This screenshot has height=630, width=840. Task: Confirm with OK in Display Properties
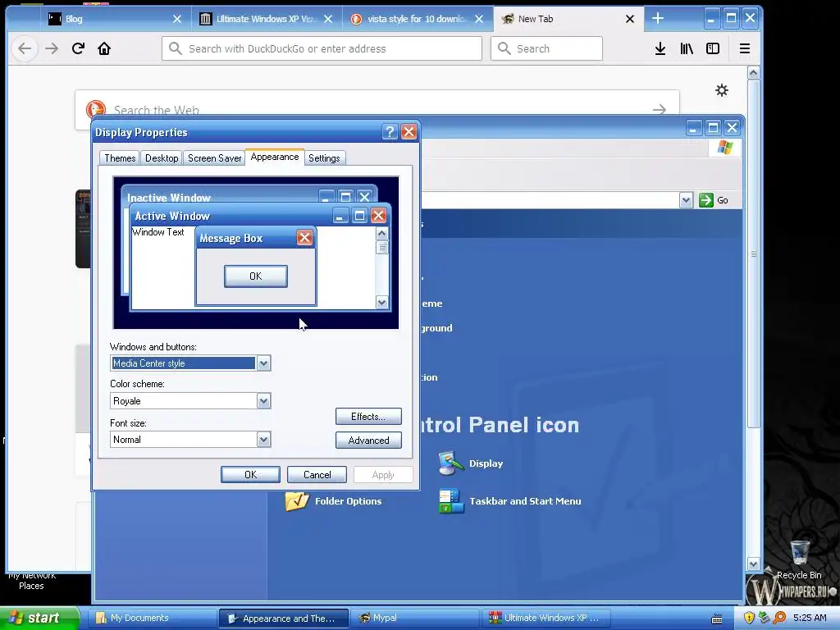pyautogui.click(x=250, y=475)
